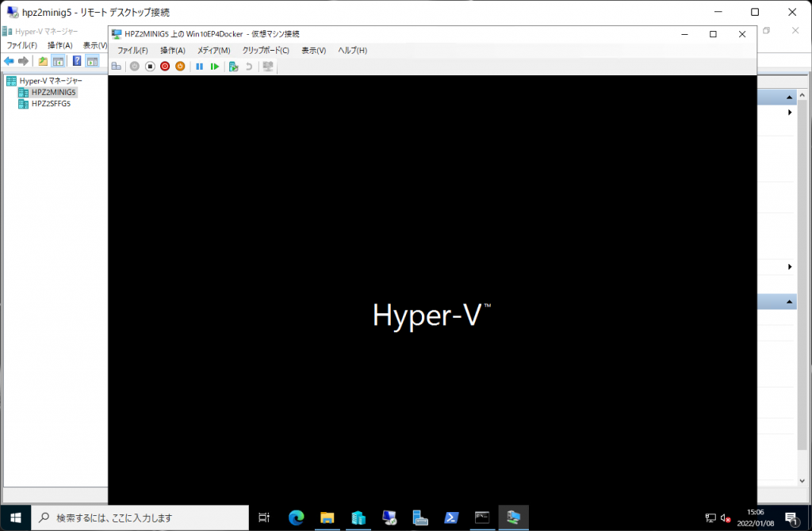Open File Explorer from the taskbar
Viewport: 812px width, 531px height.
[x=327, y=518]
